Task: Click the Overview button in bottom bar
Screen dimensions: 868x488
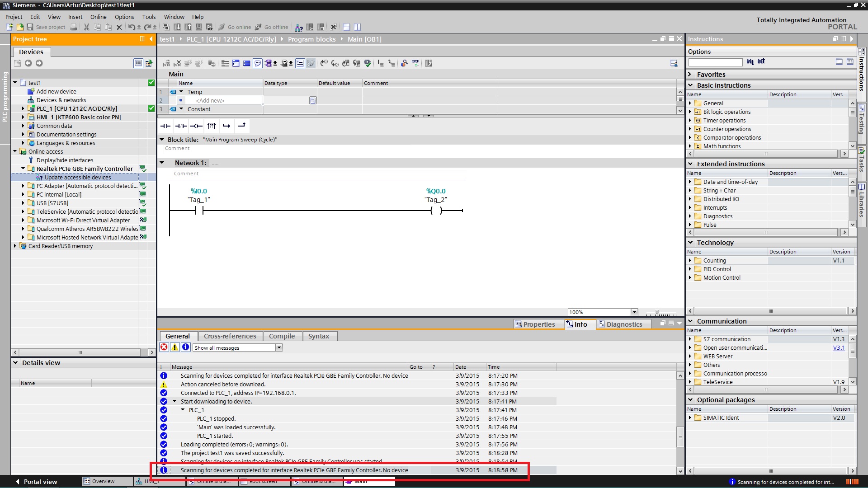Action: (107, 482)
